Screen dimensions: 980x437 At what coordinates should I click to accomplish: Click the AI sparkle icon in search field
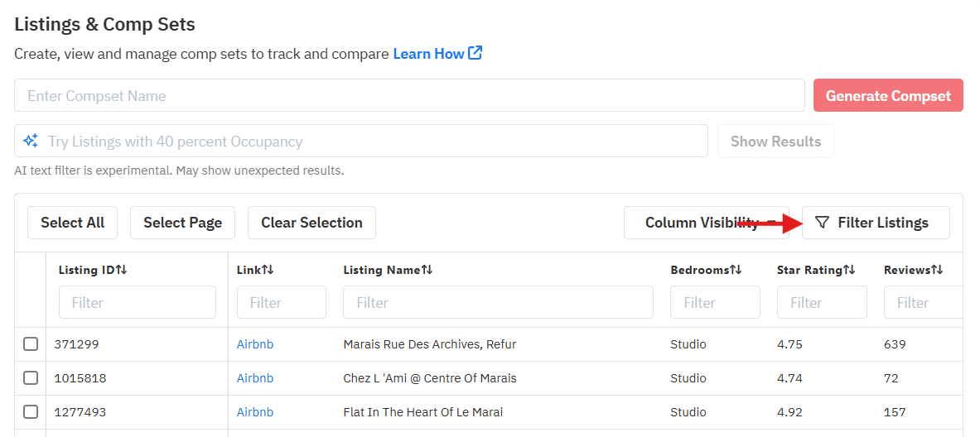click(x=31, y=141)
